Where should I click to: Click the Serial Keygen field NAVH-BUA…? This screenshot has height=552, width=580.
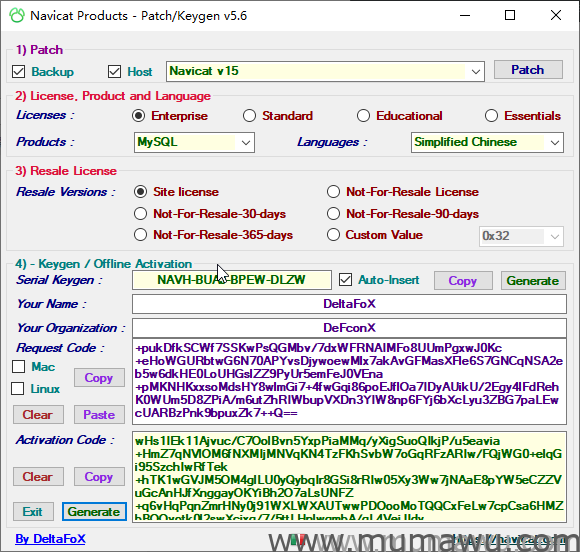[x=232, y=280]
